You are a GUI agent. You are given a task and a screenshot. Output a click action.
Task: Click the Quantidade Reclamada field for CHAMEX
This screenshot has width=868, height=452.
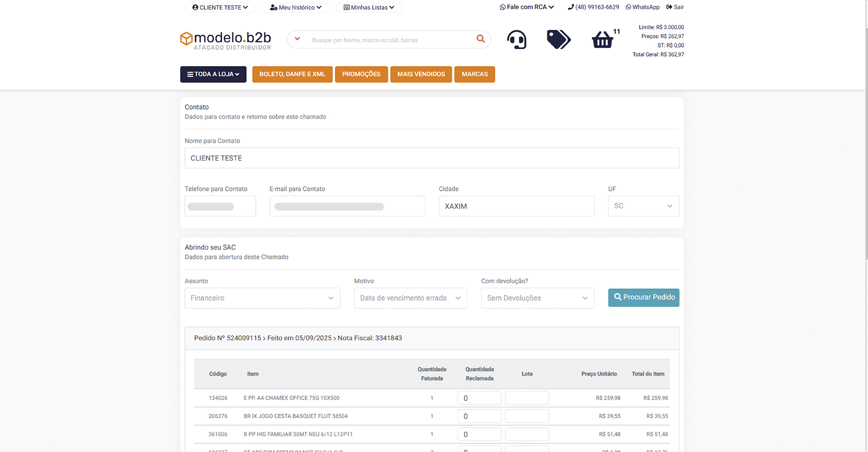pos(479,398)
